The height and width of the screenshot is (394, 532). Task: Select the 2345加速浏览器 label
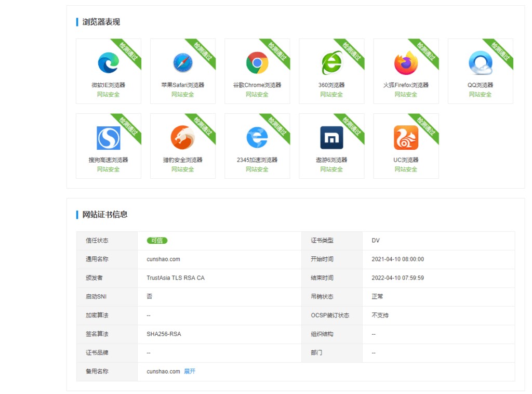(257, 160)
